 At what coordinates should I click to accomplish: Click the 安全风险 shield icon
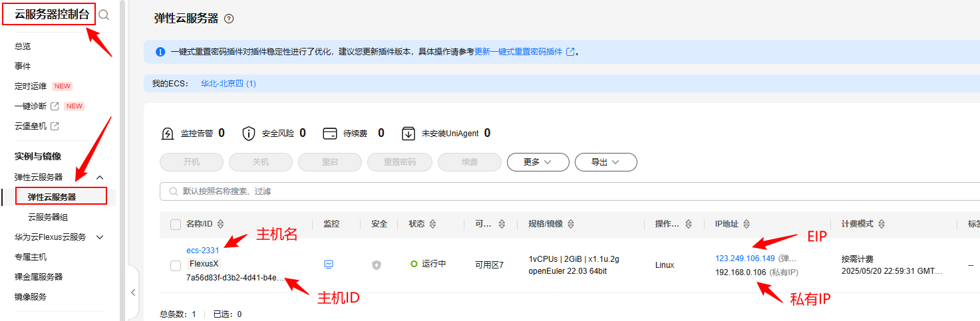point(249,134)
